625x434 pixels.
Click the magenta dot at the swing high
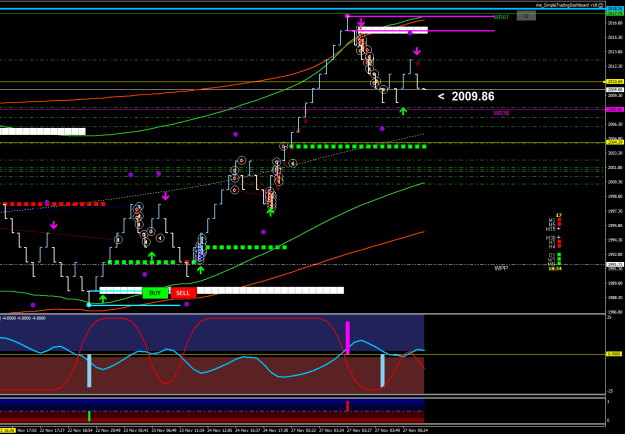[x=347, y=16]
